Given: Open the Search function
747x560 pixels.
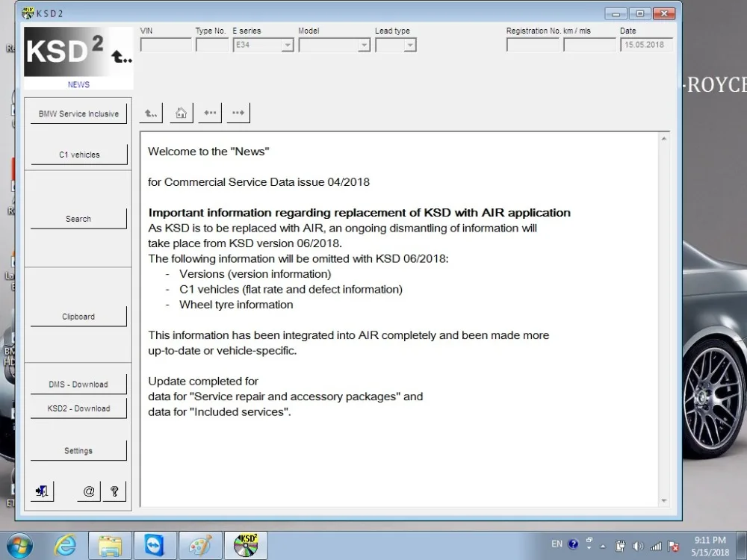Looking at the screenshot, I should pos(78,219).
